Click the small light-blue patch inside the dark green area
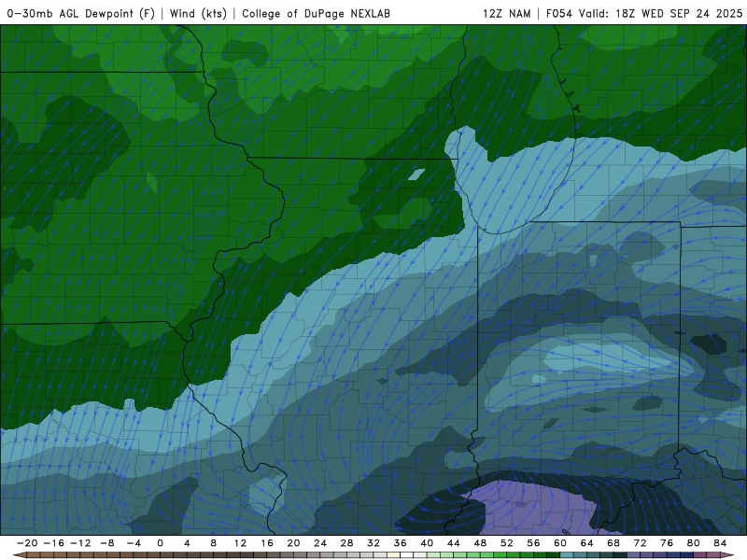This screenshot has height=560, width=747. point(416,175)
